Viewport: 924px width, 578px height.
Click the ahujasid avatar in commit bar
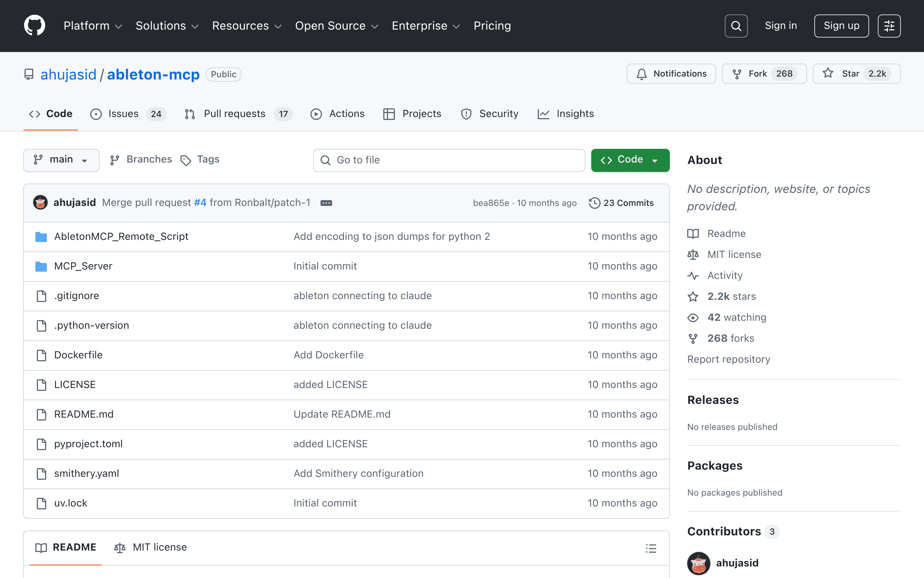coord(40,203)
